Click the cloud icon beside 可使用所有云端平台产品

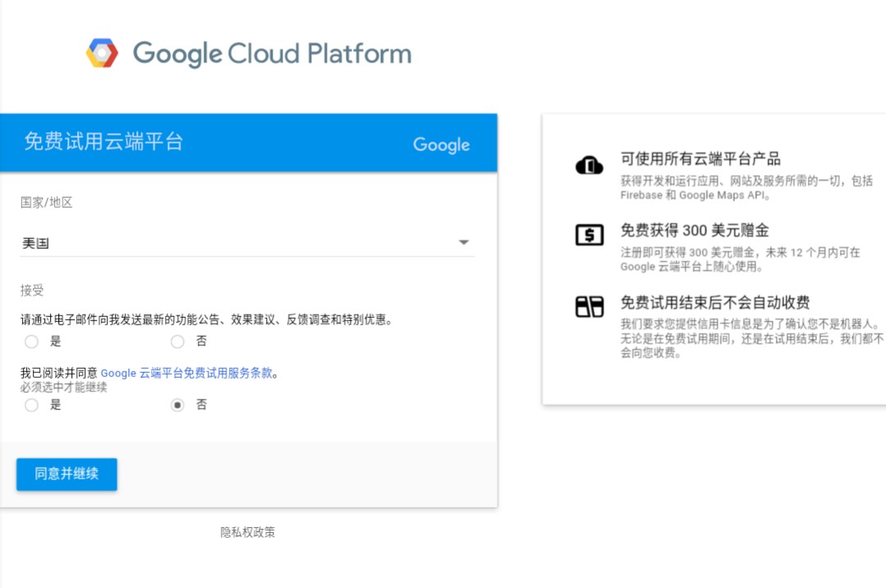coord(589,165)
